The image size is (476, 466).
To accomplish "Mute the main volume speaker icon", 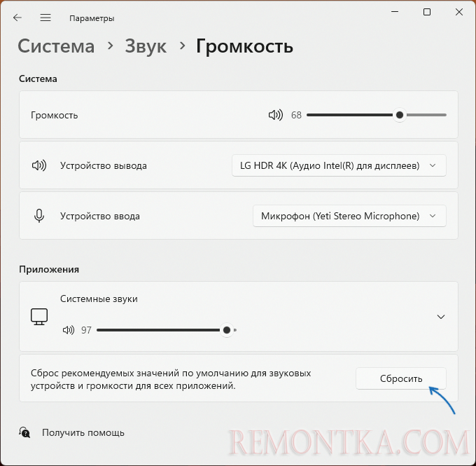I will click(276, 115).
